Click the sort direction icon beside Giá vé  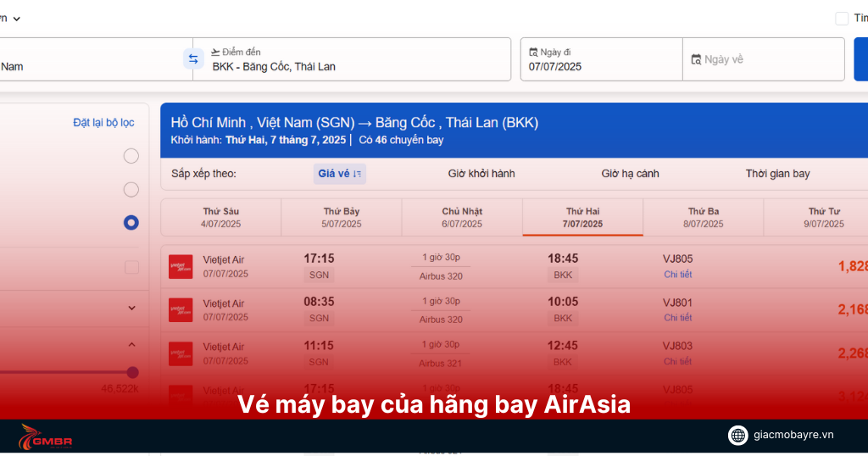[357, 174]
